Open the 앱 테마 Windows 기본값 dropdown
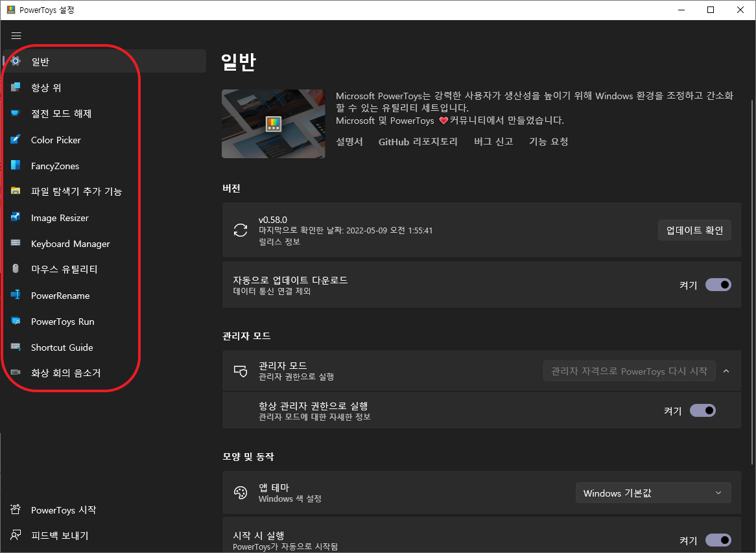The width and height of the screenshot is (756, 553). [654, 493]
